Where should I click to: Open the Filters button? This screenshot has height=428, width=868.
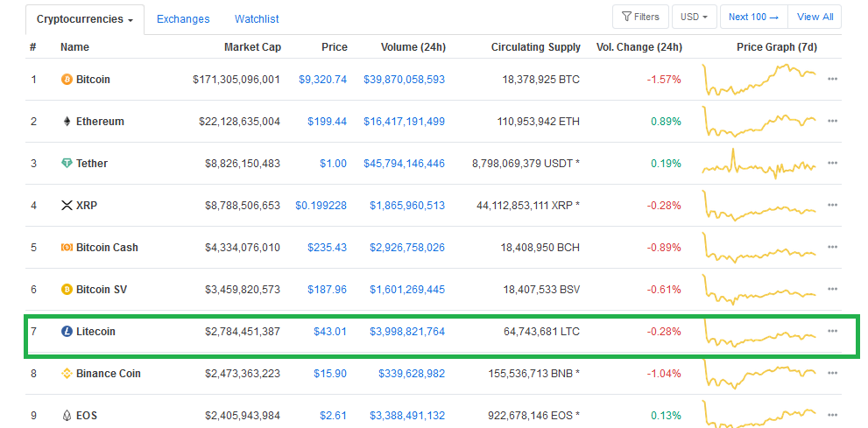point(640,18)
